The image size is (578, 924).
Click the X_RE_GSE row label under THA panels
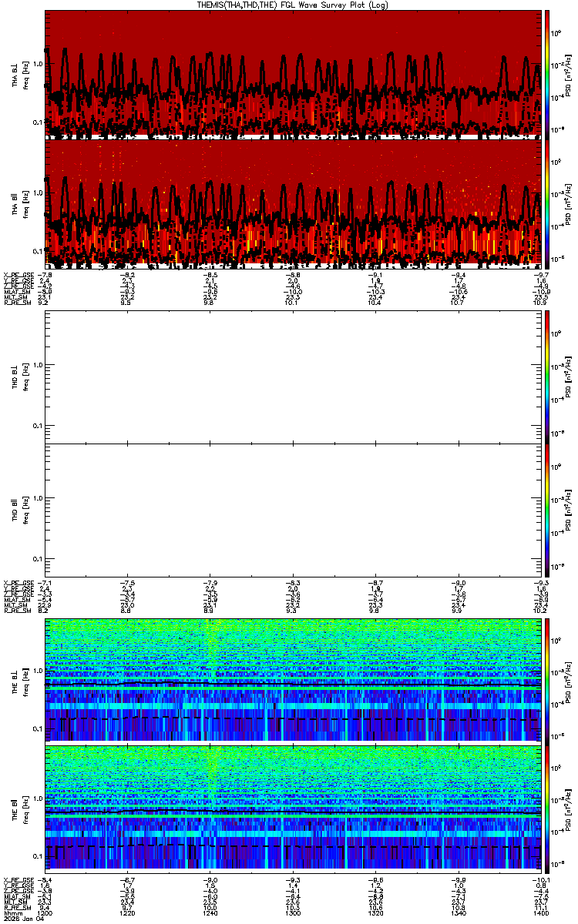[x=15, y=273]
